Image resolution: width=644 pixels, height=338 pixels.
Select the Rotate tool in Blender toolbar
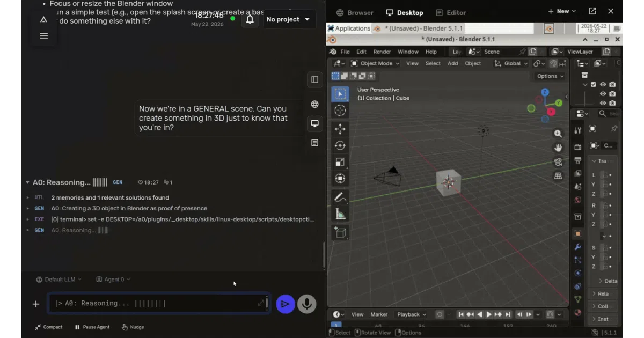coord(340,145)
